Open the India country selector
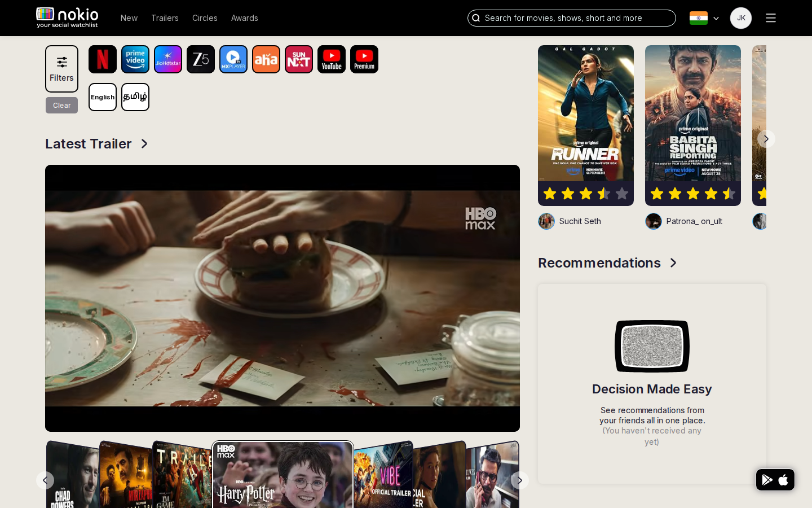This screenshot has height=508, width=812. 704,18
